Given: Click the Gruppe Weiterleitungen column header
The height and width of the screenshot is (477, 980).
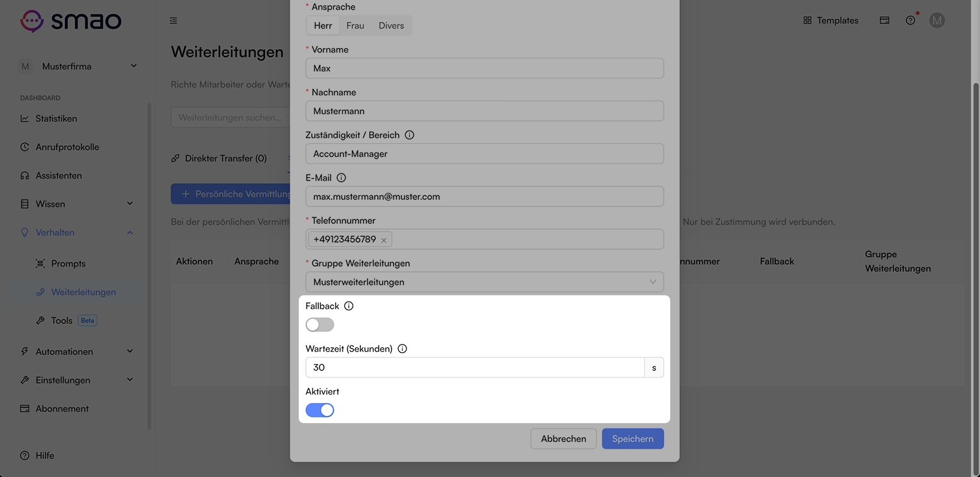Looking at the screenshot, I should 898,262.
